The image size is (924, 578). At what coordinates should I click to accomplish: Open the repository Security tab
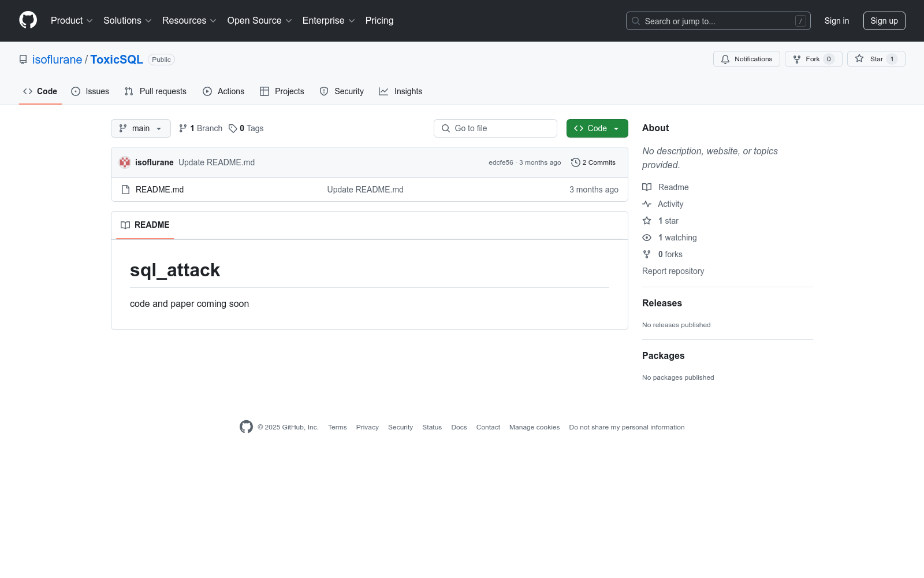(x=342, y=91)
